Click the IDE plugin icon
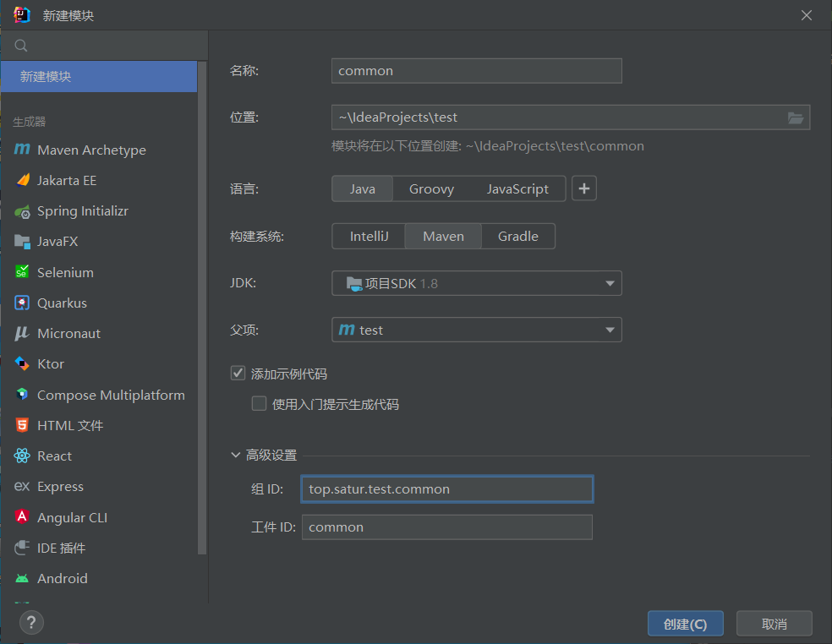The width and height of the screenshot is (832, 644). [x=22, y=548]
